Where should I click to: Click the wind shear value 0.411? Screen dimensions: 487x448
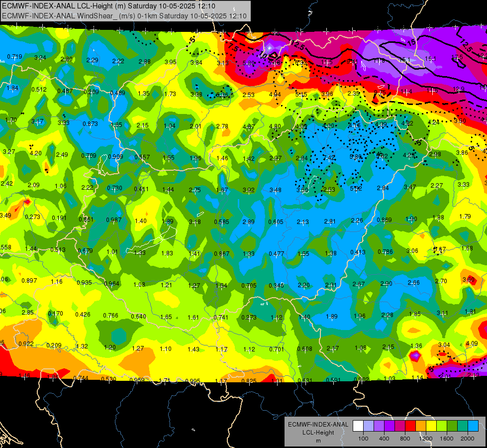coord(141,189)
